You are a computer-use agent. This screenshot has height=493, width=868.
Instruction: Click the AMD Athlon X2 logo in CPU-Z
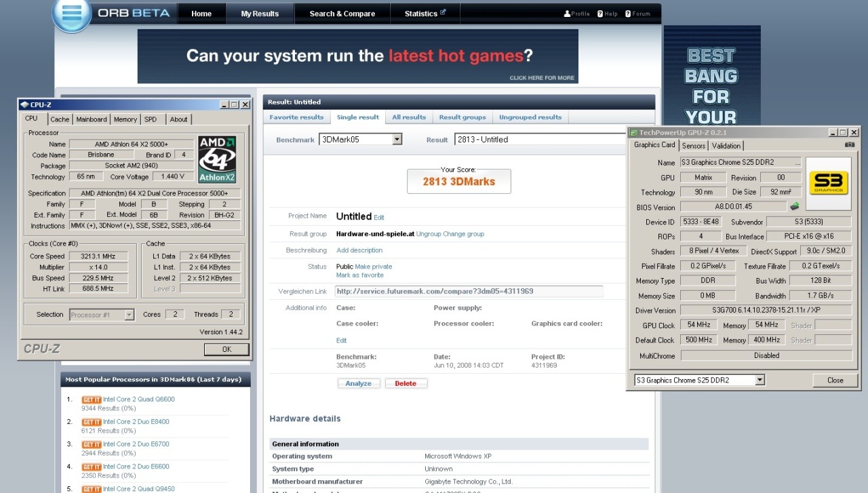(217, 159)
